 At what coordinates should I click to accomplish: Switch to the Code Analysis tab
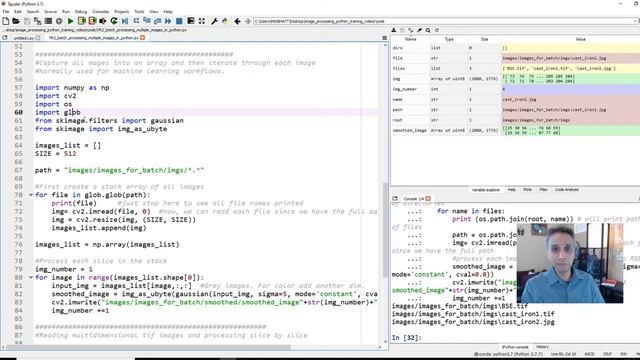567,190
